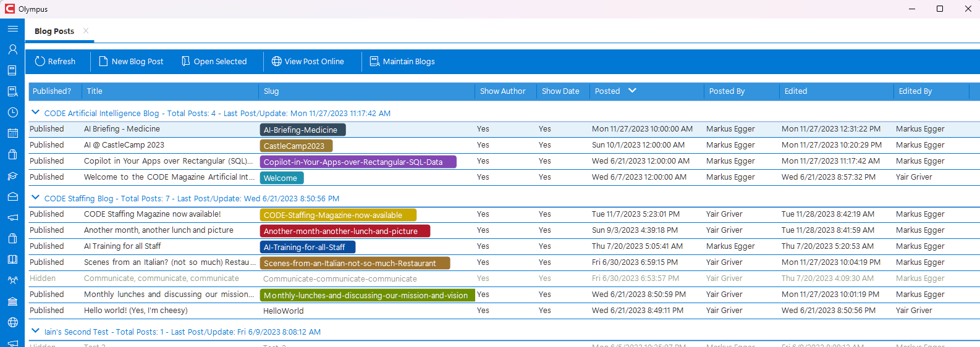This screenshot has height=347, width=980.
Task: Click the 'Hidden' status of Communicate row
Action: coord(43,278)
